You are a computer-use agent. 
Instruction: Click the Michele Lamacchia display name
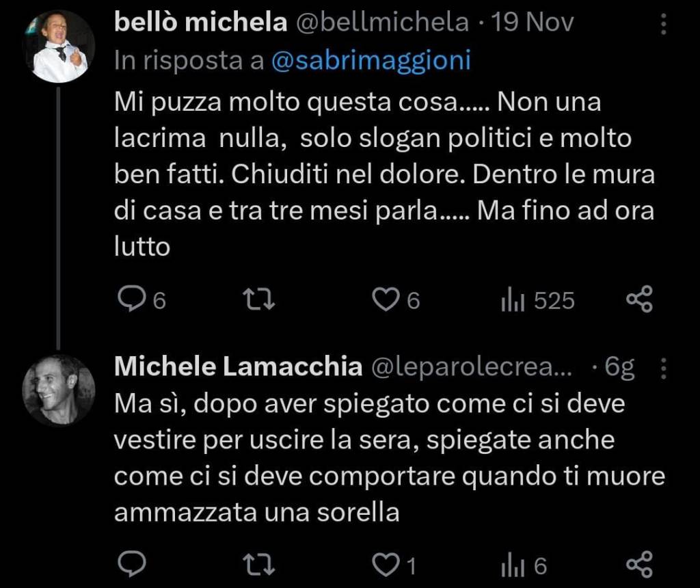(x=238, y=368)
